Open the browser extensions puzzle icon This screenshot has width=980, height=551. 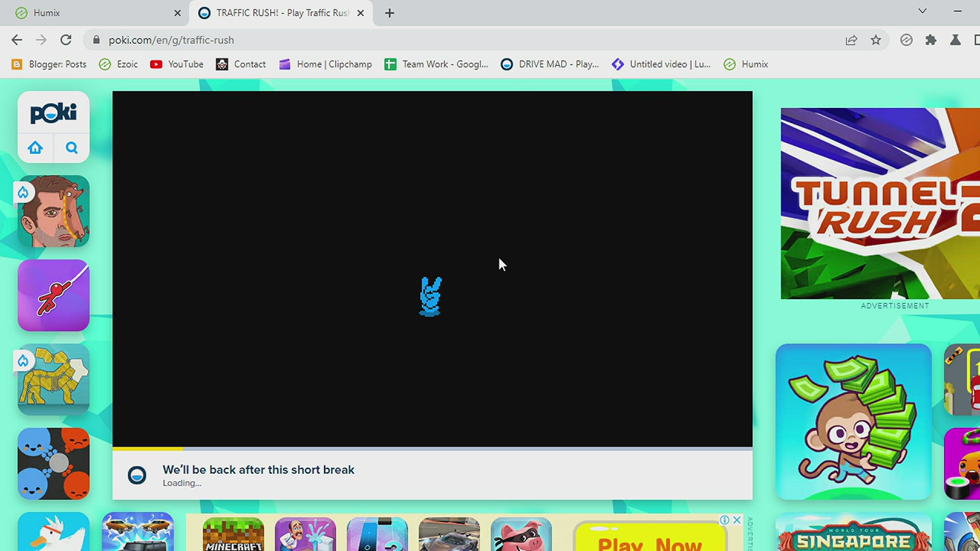930,40
